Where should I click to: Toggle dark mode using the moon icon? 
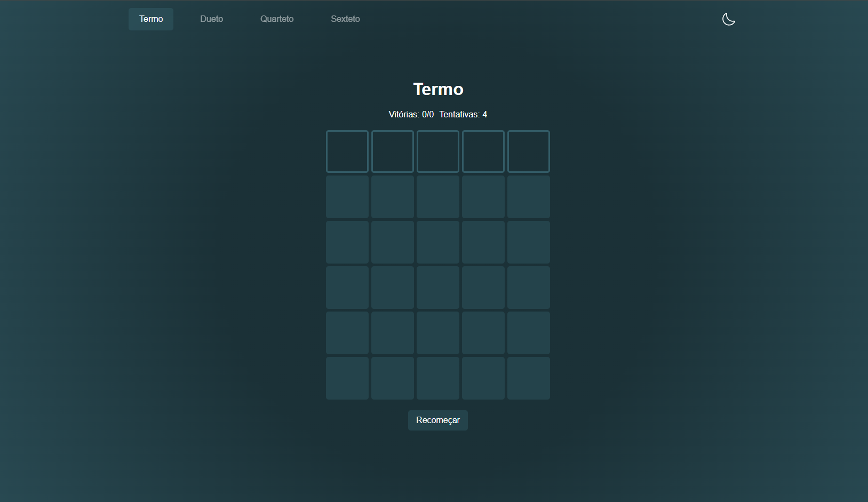tap(729, 19)
